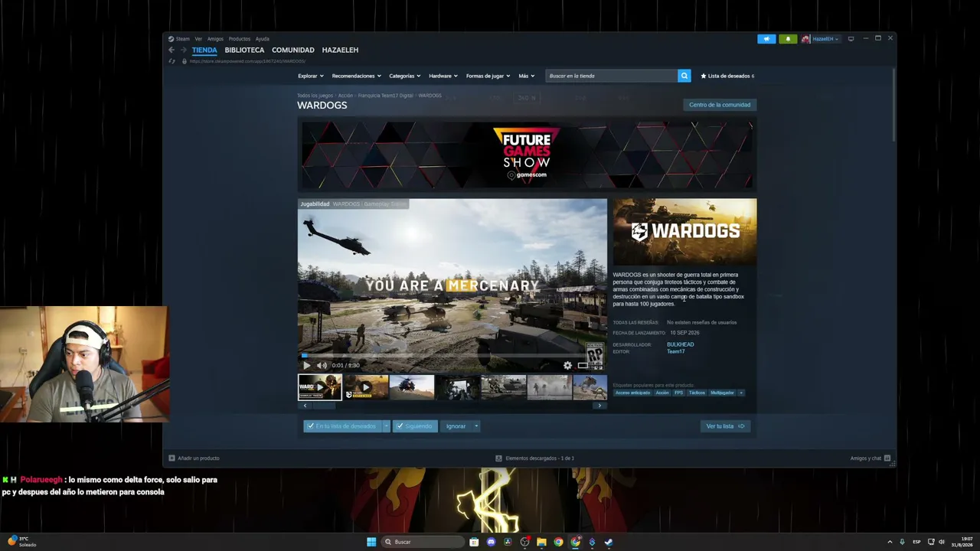Mute the trailer using the volume icon

tap(322, 365)
